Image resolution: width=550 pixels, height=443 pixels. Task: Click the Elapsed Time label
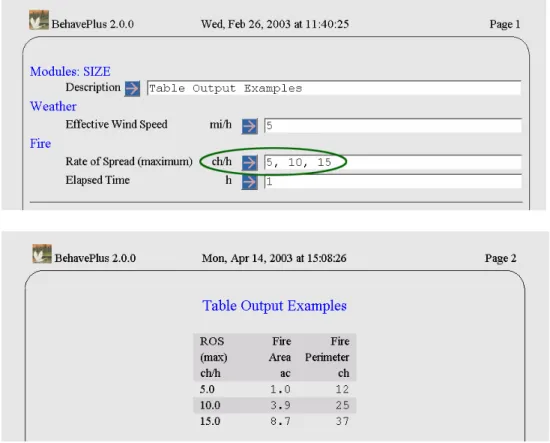pyautogui.click(x=98, y=180)
